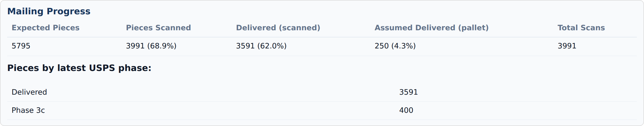Click the 3991 total scans value
644x126 pixels.
[x=567, y=46]
